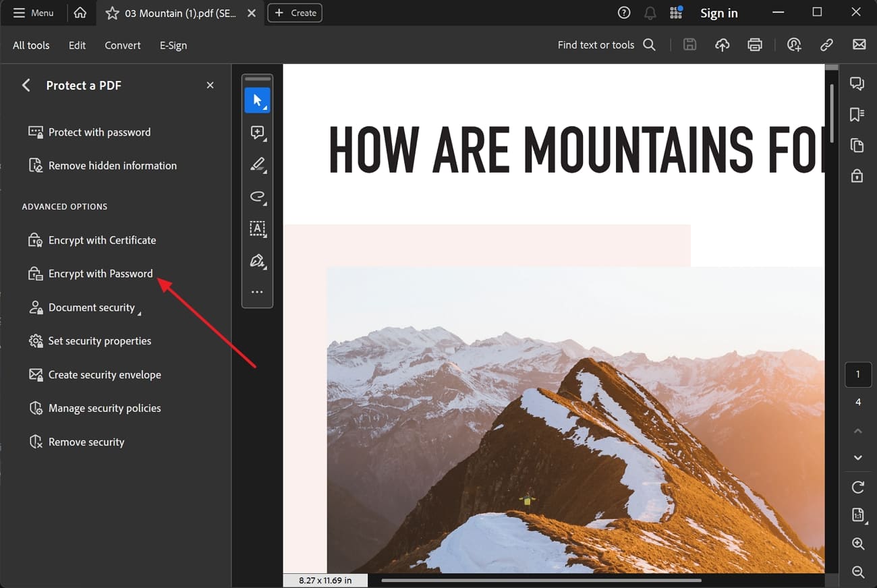Open the Menu hamburger button

(33, 13)
